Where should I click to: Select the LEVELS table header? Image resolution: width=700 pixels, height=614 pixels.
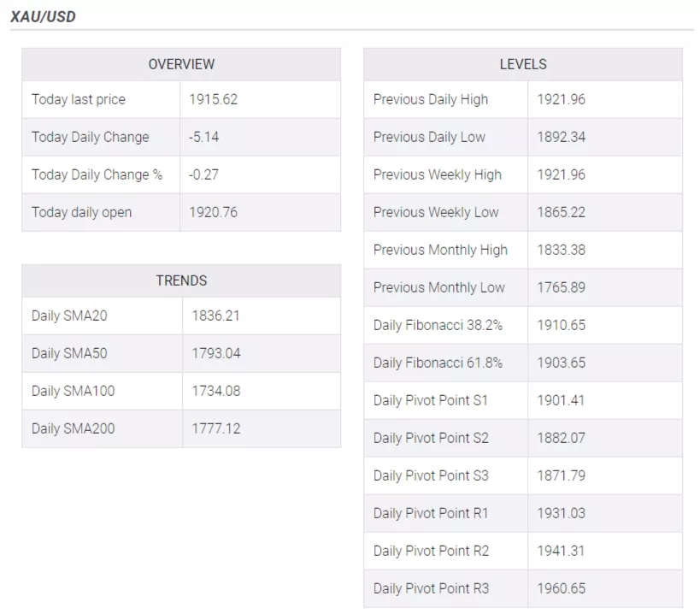coord(522,64)
